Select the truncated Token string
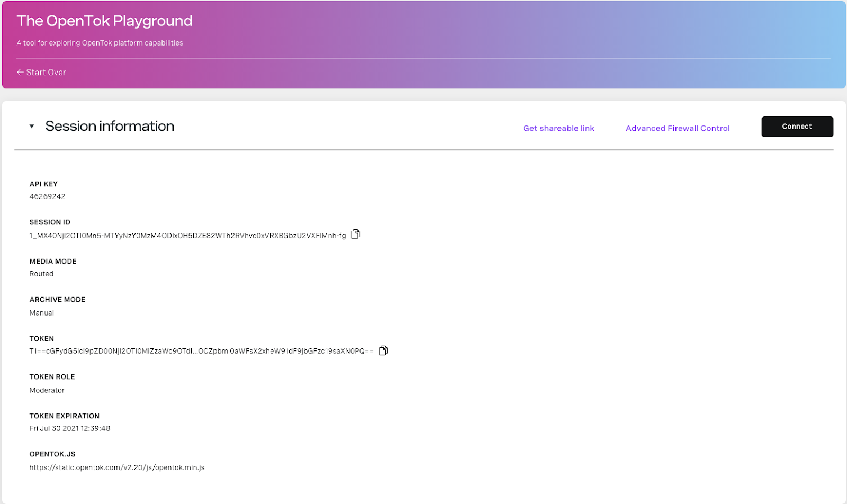The image size is (847, 504). click(201, 351)
